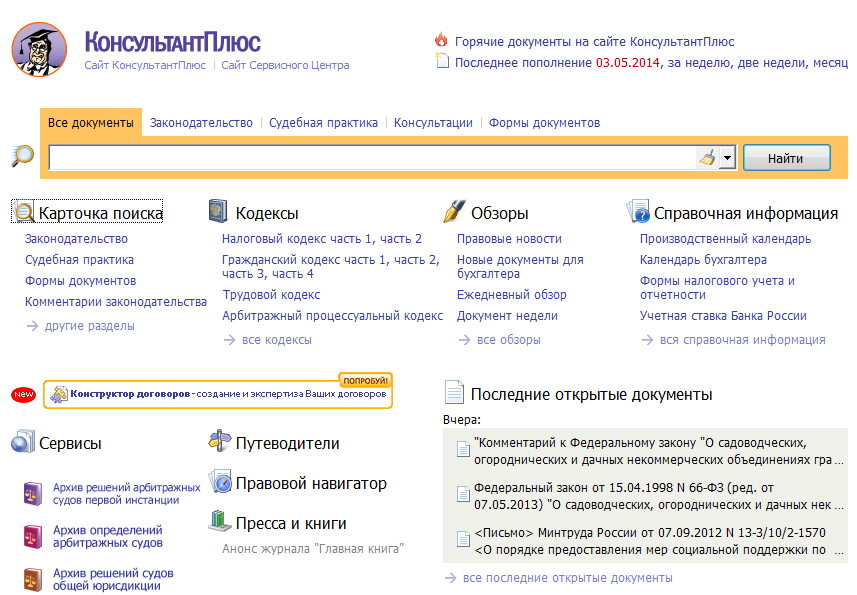This screenshot has height=595, width=857.
Task: Switch to the Формы документов tab
Action: click(544, 123)
